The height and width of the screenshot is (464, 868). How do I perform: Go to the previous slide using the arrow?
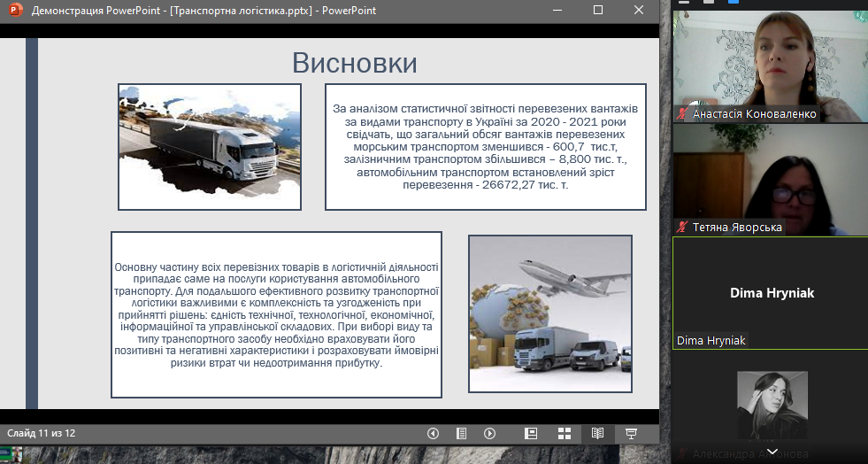click(x=433, y=433)
